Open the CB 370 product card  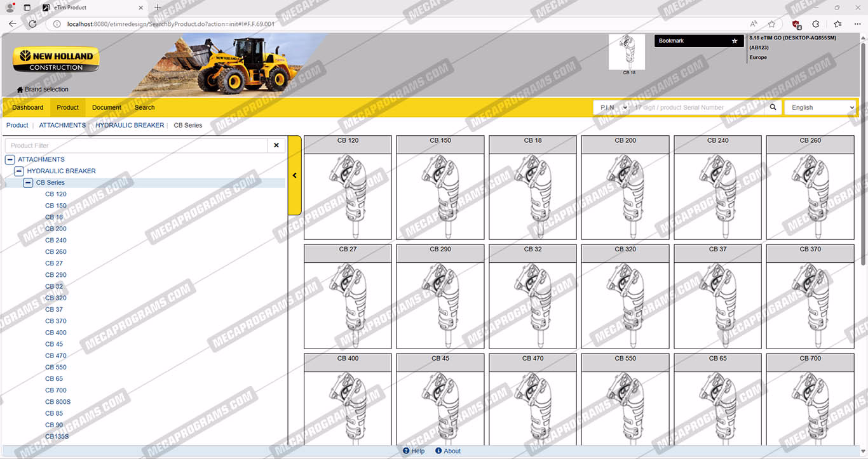[810, 296]
